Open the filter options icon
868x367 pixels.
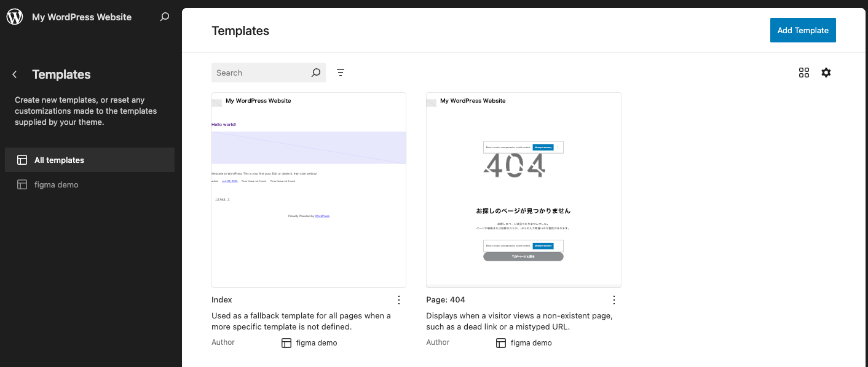tap(341, 73)
